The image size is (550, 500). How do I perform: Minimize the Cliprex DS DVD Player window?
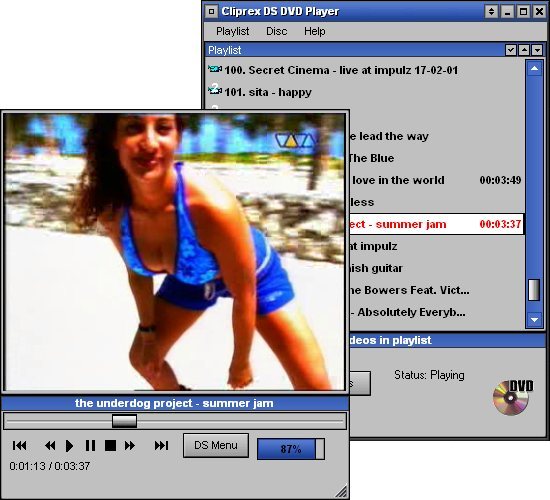(507, 12)
